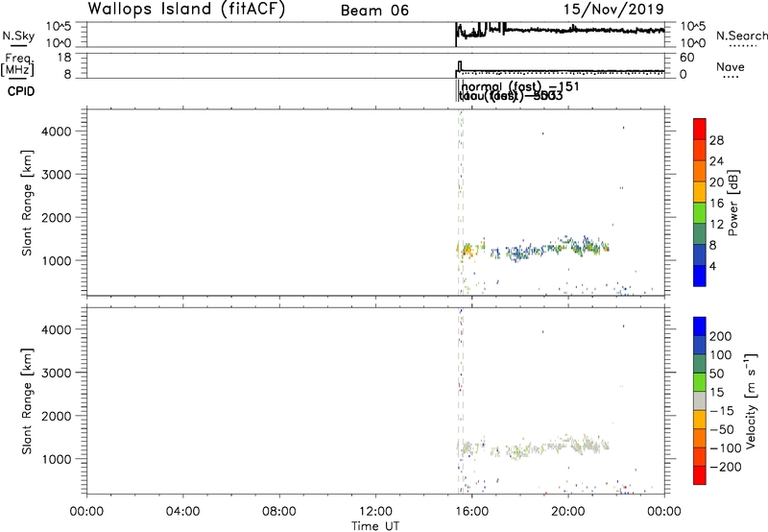Click the Power panel 'Slant Range [km]' label
This screenshot has width=768, height=532.
point(27,203)
